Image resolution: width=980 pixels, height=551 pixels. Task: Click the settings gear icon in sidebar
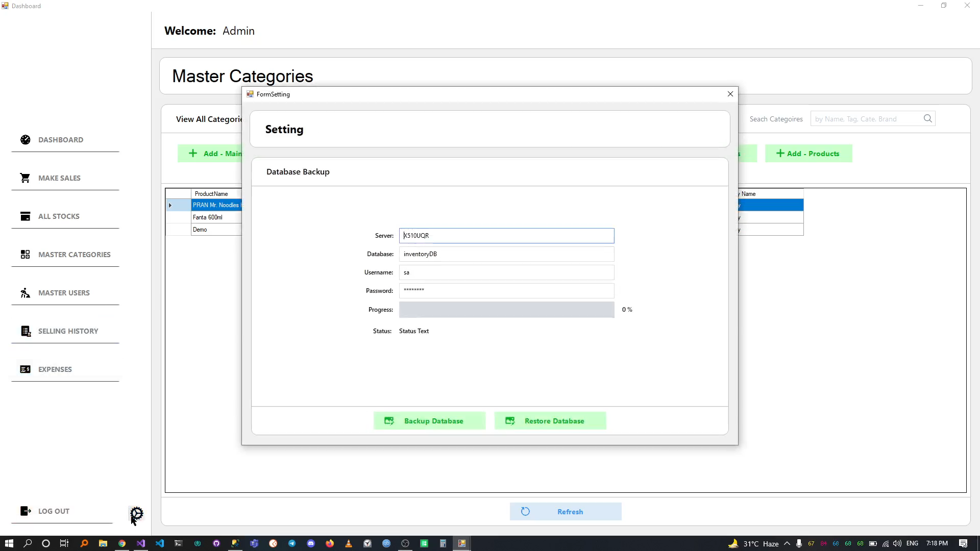[x=137, y=513]
